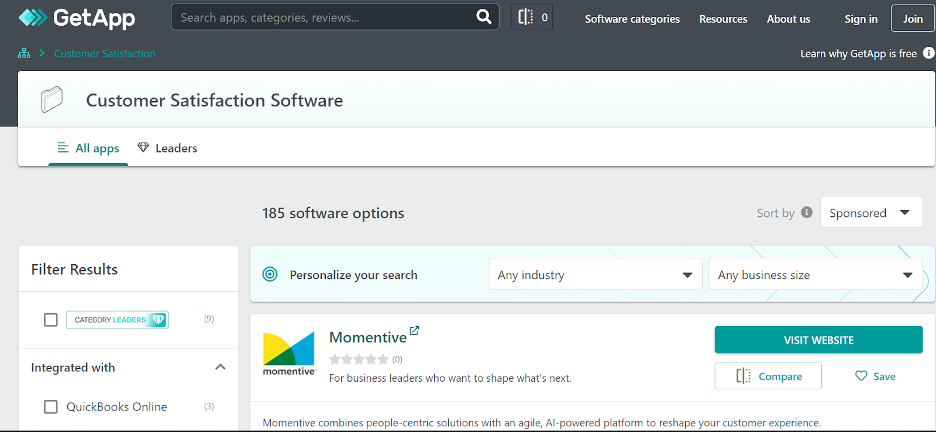This screenshot has height=432, width=936.
Task: Open the Sponsored sort dropdown
Action: (x=872, y=212)
